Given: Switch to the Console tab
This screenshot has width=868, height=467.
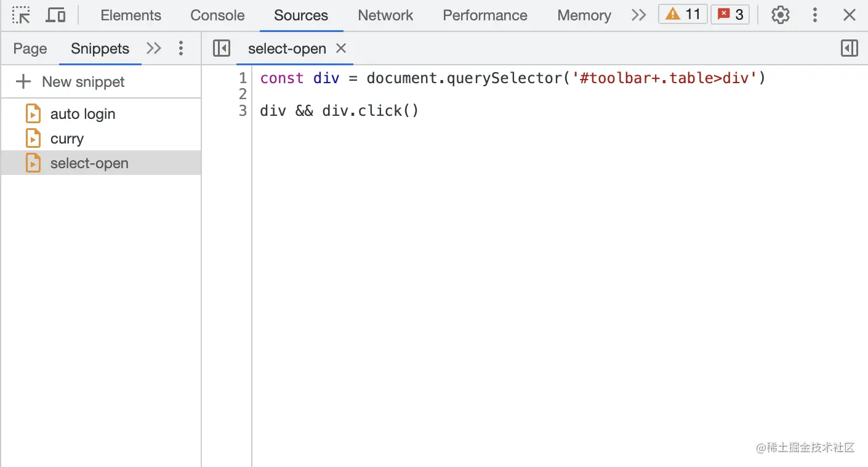Looking at the screenshot, I should tap(217, 15).
